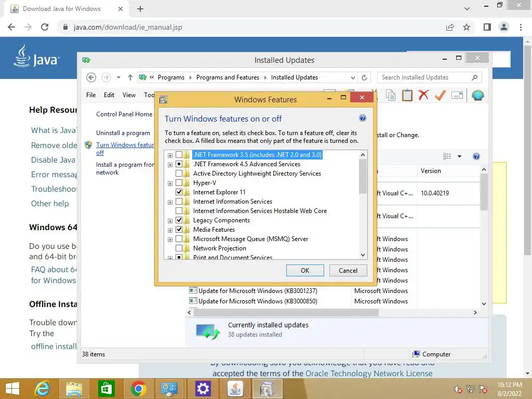
Task: Click the search magnifier in Search Installed Updates
Action: click(475, 77)
